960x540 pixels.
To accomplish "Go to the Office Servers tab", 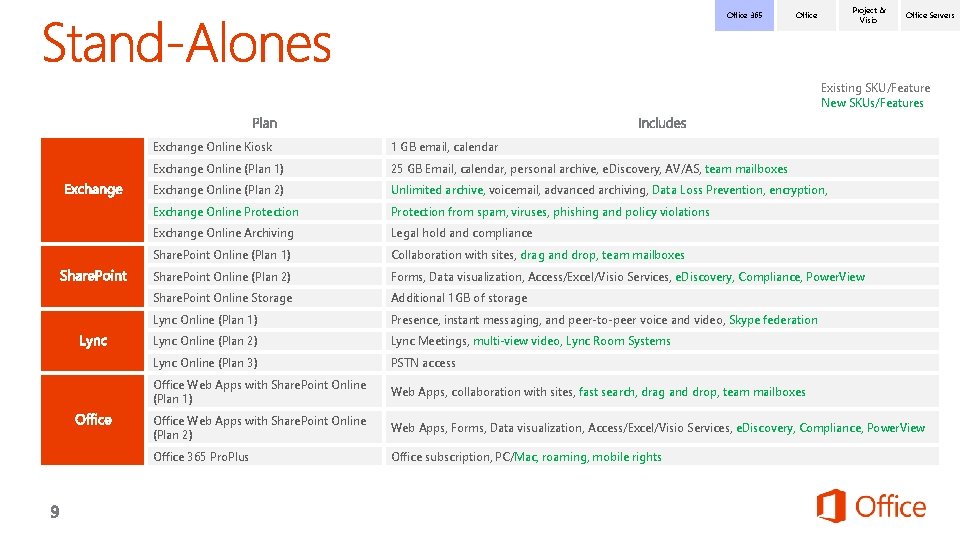I will click(929, 15).
